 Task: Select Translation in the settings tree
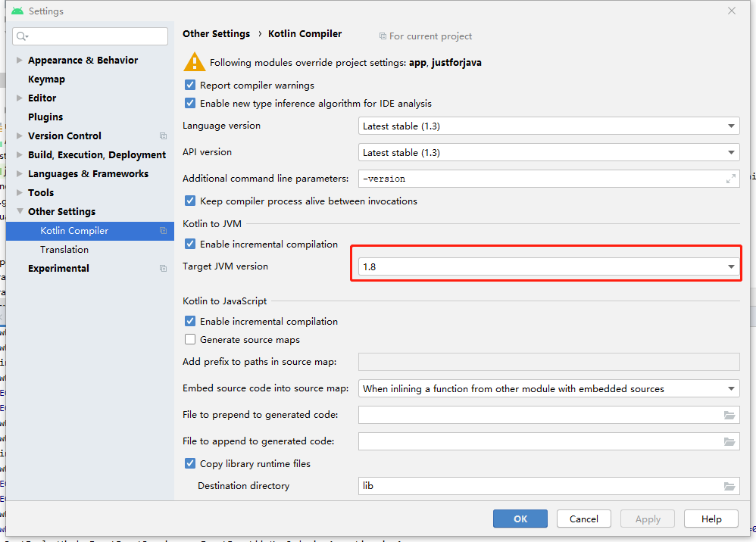[64, 250]
